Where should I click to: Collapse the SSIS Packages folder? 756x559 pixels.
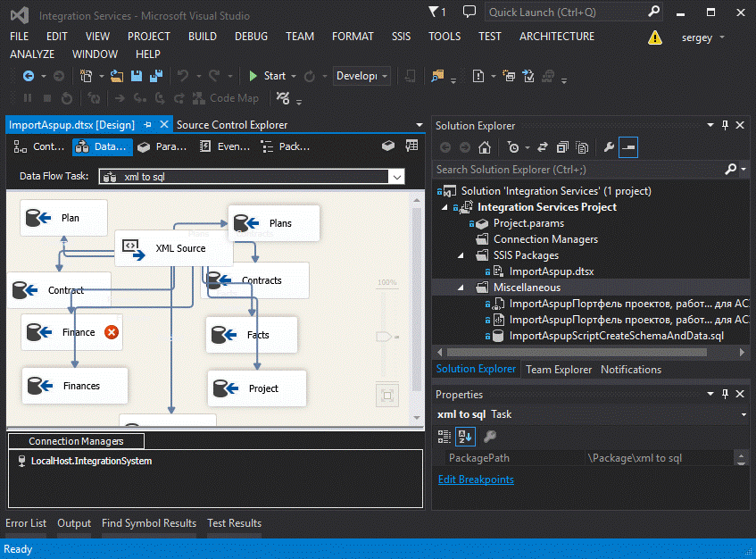(461, 255)
